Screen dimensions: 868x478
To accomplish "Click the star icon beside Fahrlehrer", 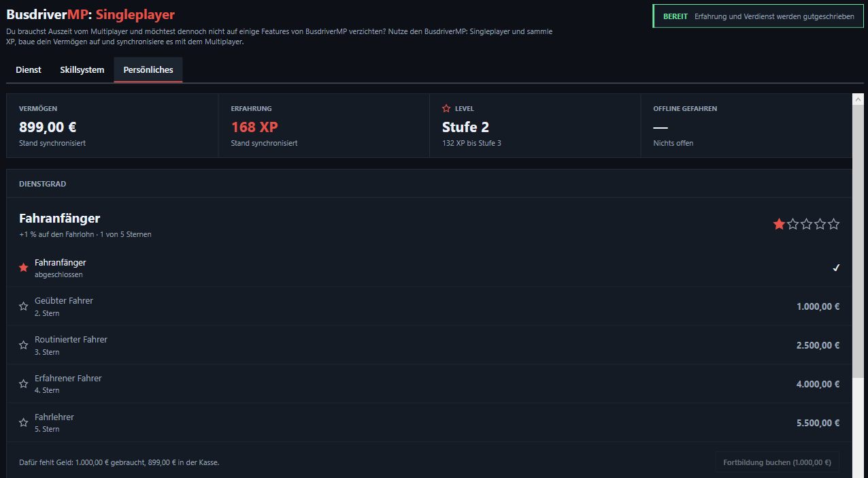I will pos(24,423).
